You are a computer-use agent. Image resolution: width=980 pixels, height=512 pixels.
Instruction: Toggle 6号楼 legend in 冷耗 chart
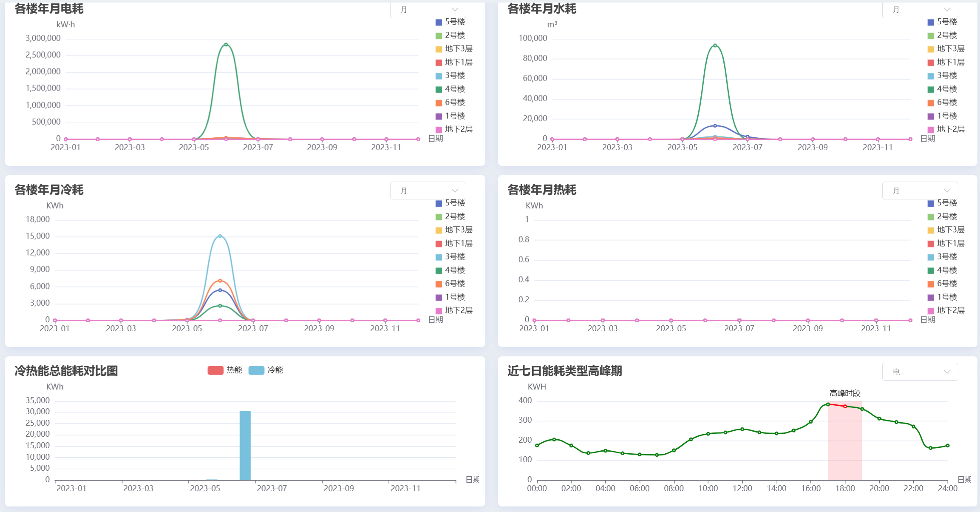[450, 284]
